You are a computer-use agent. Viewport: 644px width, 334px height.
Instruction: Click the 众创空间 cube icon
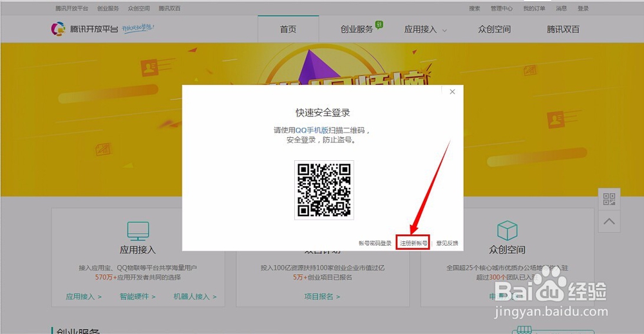coord(507,230)
